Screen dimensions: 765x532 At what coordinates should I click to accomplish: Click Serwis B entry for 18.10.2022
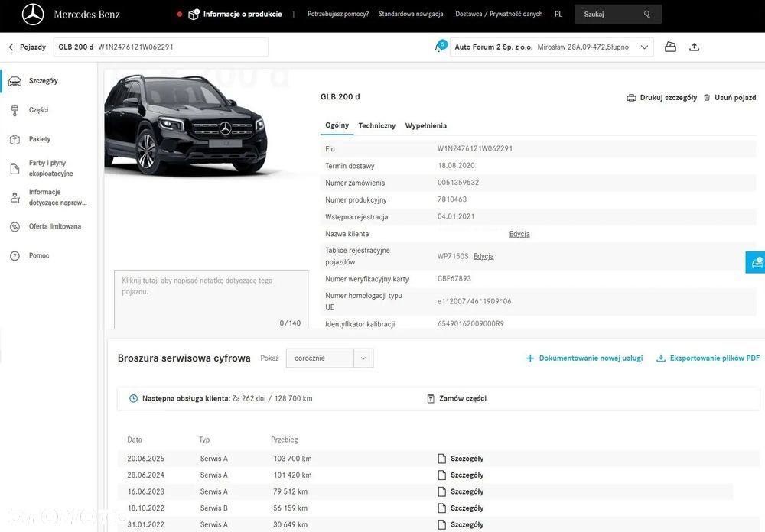(x=213, y=508)
